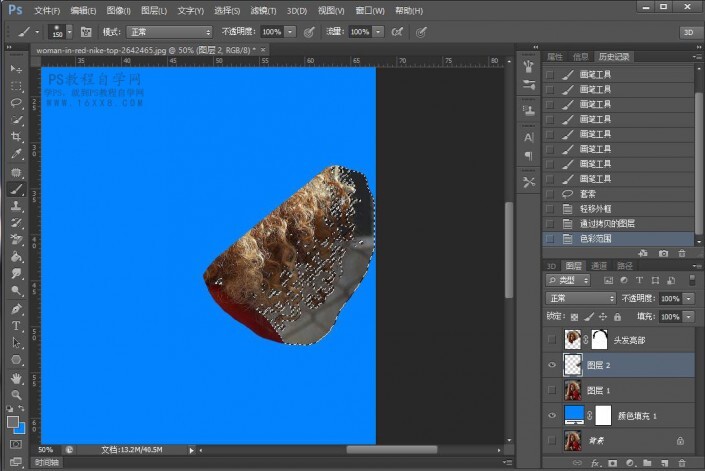Select the Type tool
This screenshot has width=705, height=471.
[16, 326]
